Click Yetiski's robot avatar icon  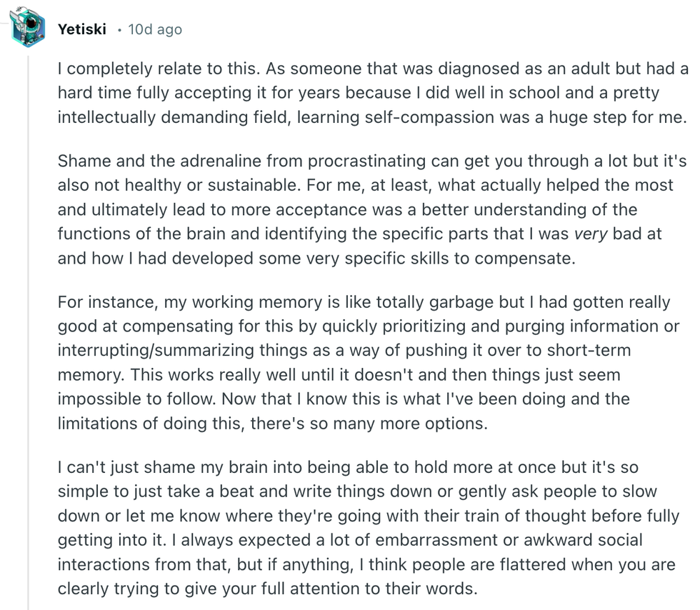(x=28, y=27)
